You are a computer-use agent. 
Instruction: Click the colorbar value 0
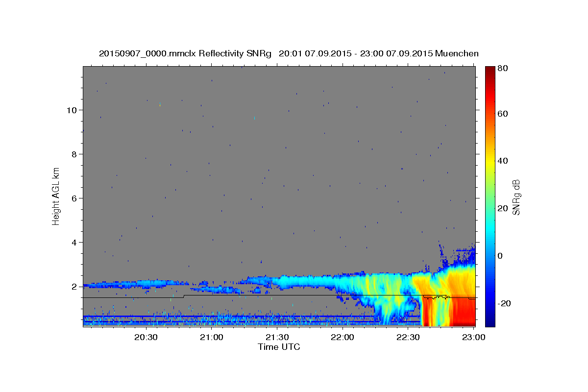pyautogui.click(x=500, y=256)
